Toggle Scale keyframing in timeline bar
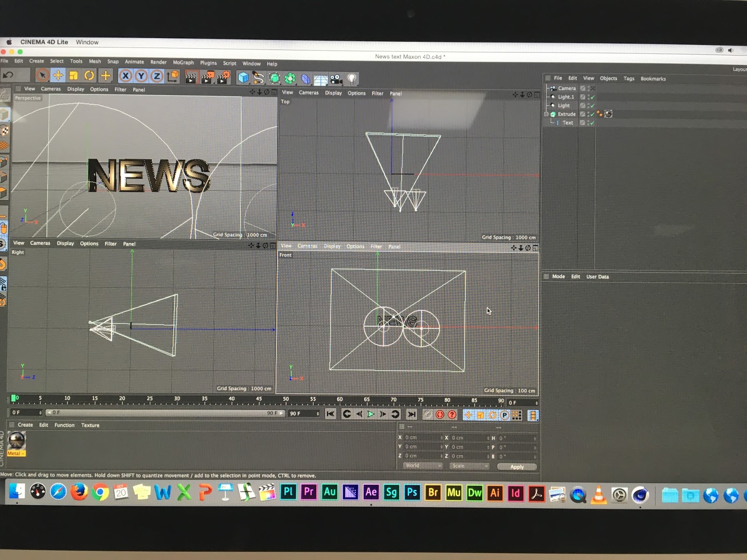Screen dimensions: 747x560 point(480,415)
